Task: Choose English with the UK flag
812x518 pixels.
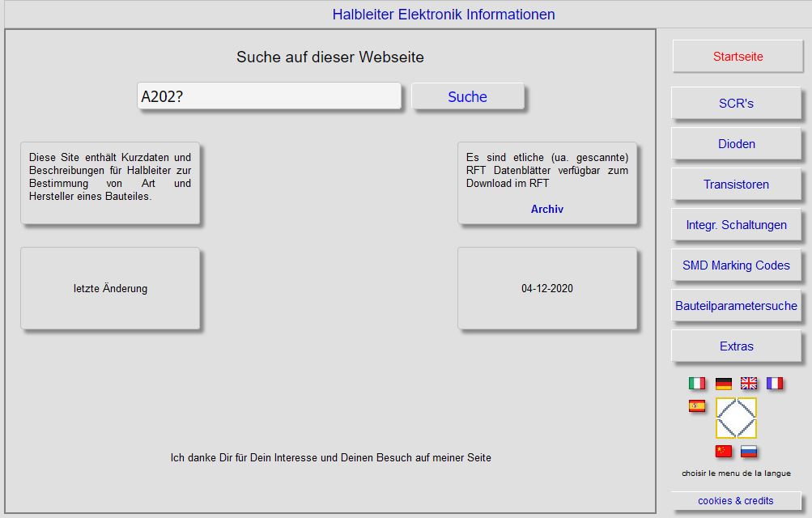Action: (x=749, y=384)
